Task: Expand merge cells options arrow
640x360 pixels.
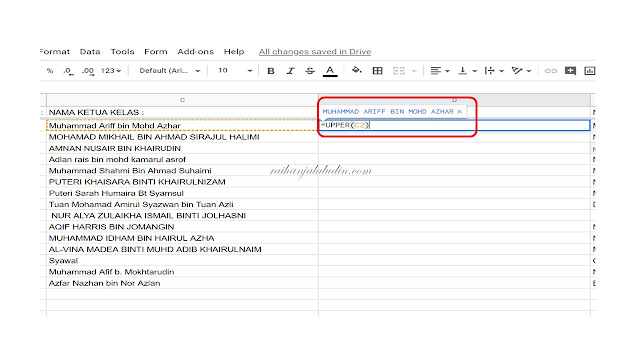Action: coord(414,71)
